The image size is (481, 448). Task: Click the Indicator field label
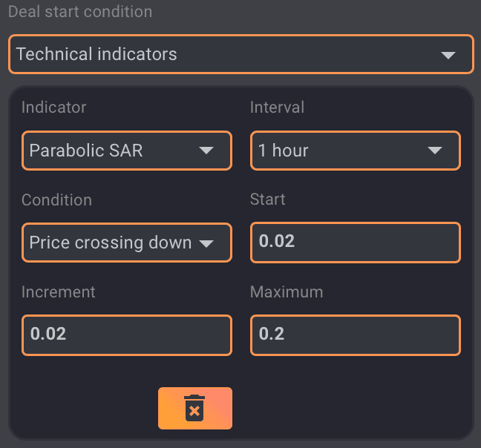point(53,108)
